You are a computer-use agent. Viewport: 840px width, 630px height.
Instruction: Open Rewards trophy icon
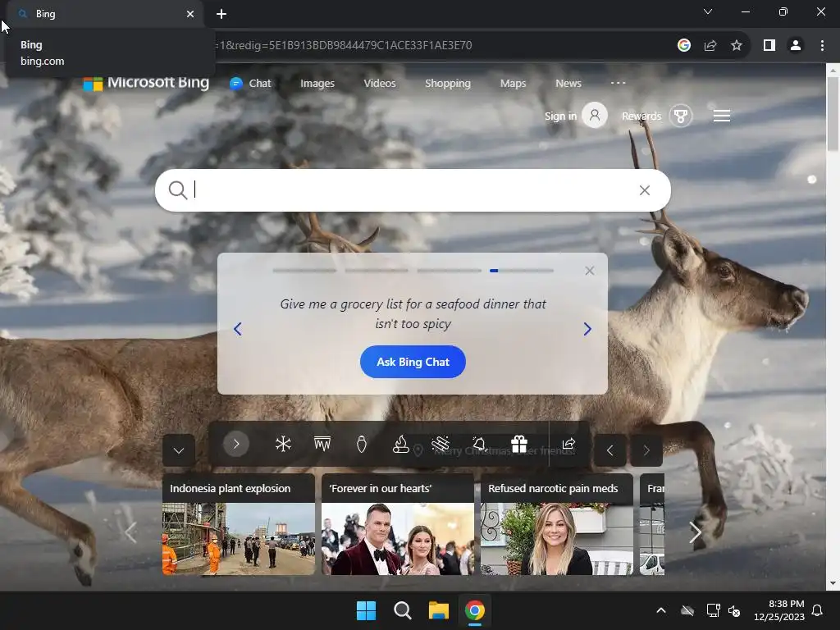680,116
